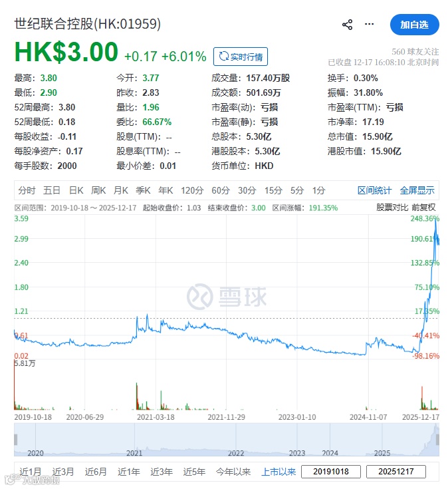Click the 振幅 value 31.80%
The height and width of the screenshot is (489, 448).
(368, 92)
